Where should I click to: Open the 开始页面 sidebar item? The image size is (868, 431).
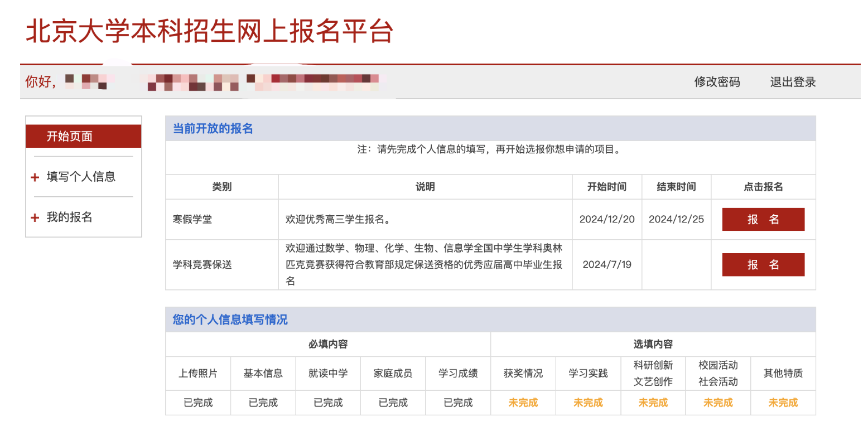coord(84,136)
